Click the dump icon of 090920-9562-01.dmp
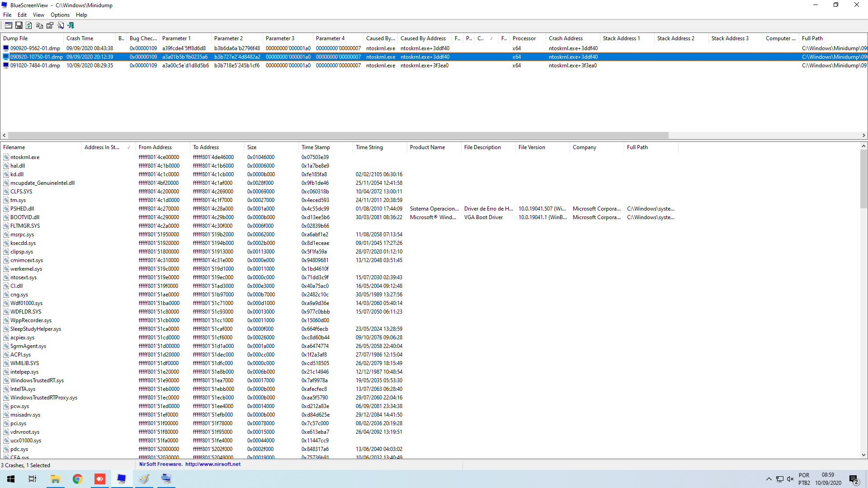Screen dimensions: 868x488 click(x=6, y=48)
